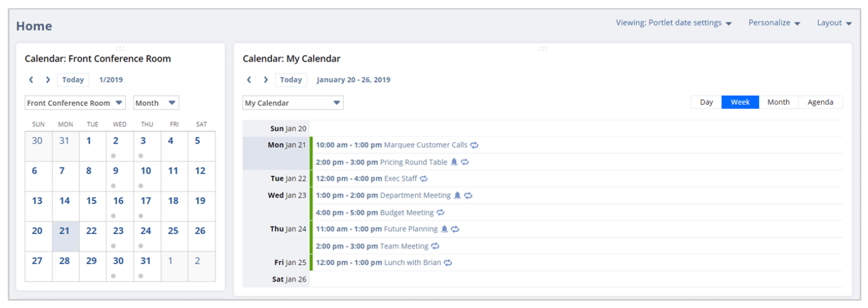The width and height of the screenshot is (868, 308).
Task: Go to previous month in Front Conference Room
Action: tap(31, 80)
